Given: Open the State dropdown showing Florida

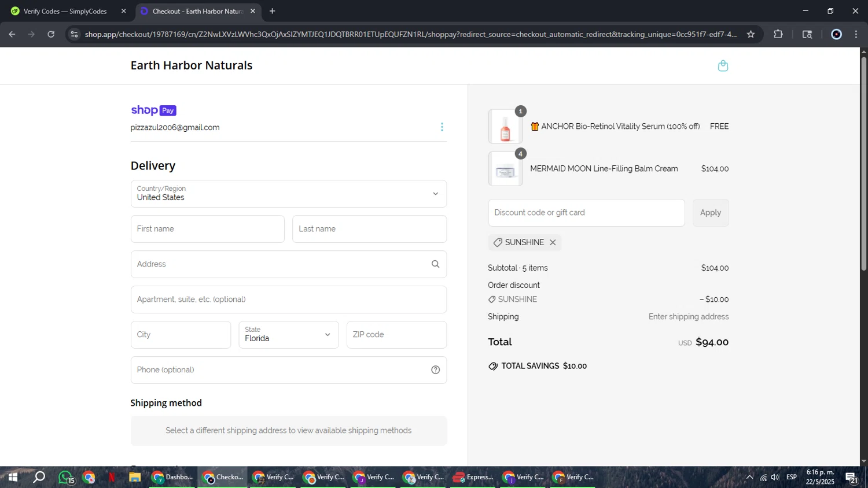Looking at the screenshot, I should tap(289, 335).
